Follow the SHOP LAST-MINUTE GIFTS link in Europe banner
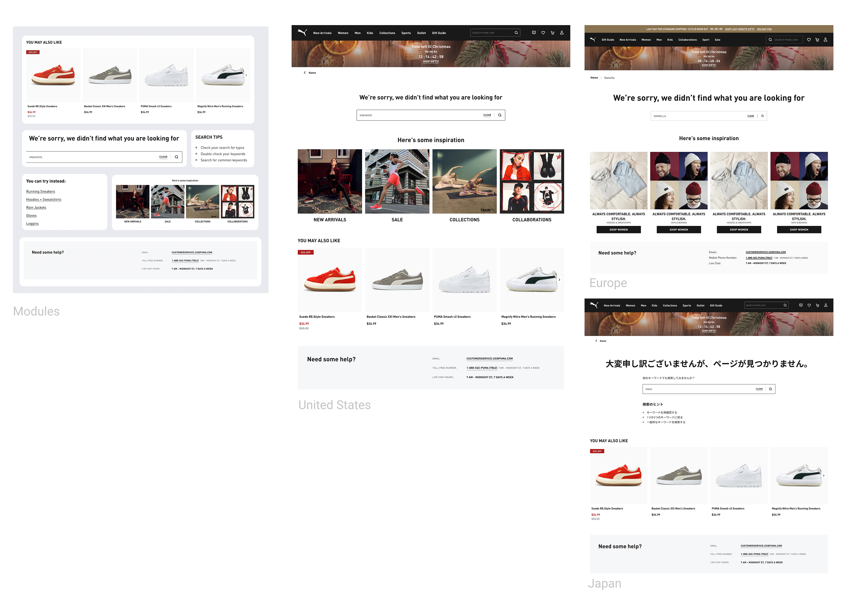 tap(739, 29)
